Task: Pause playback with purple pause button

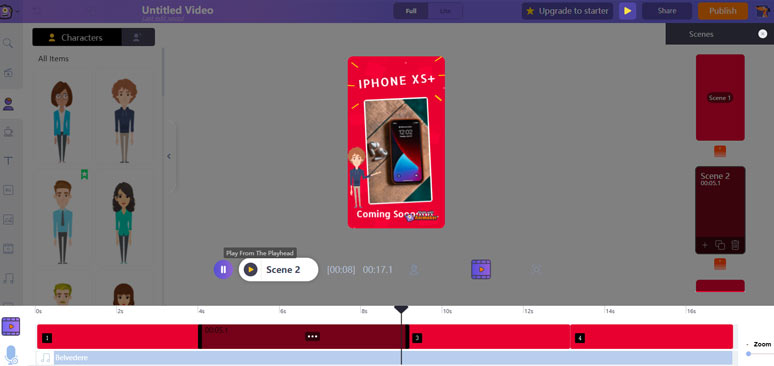Action: (x=223, y=270)
